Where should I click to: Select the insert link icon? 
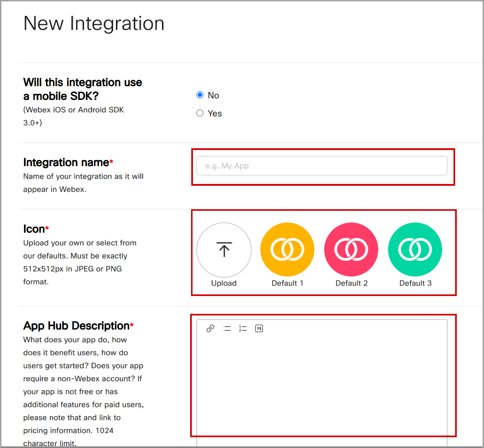coord(210,328)
